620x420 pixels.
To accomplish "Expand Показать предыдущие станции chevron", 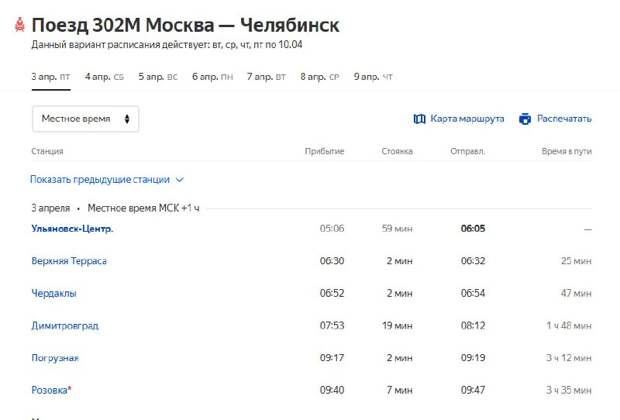I will [180, 180].
